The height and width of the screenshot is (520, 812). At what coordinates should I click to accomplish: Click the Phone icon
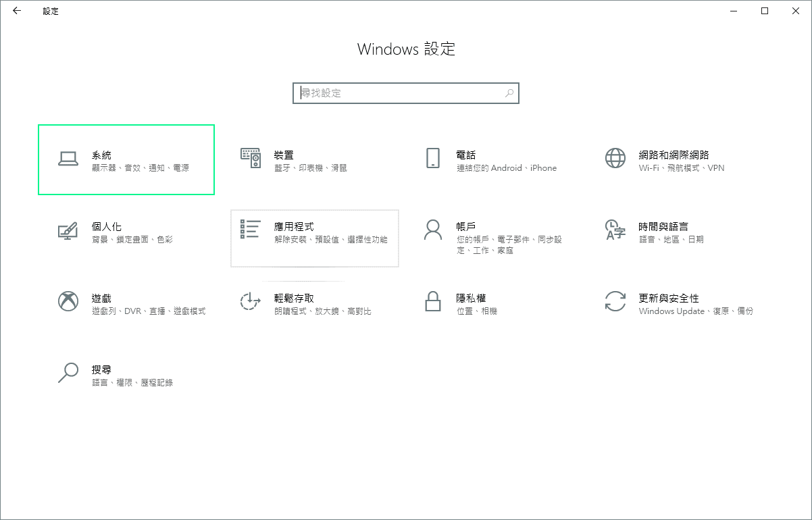pos(433,158)
